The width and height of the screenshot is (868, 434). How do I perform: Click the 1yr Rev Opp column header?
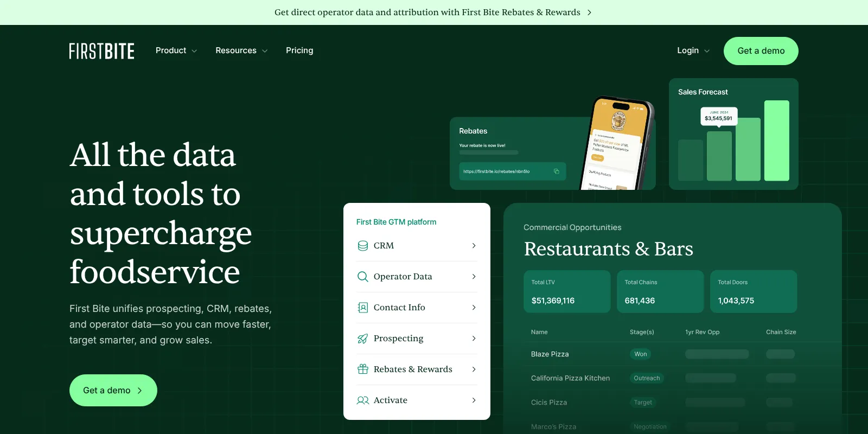[x=703, y=332]
